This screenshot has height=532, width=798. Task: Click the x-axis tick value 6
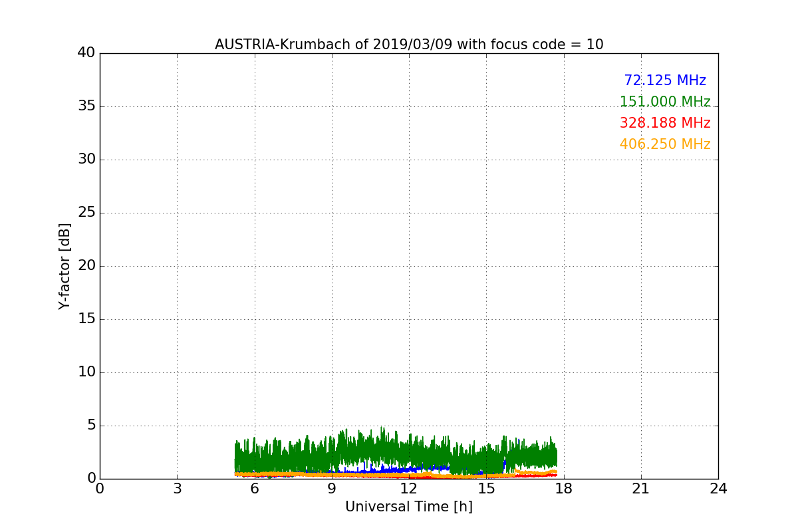[254, 489]
